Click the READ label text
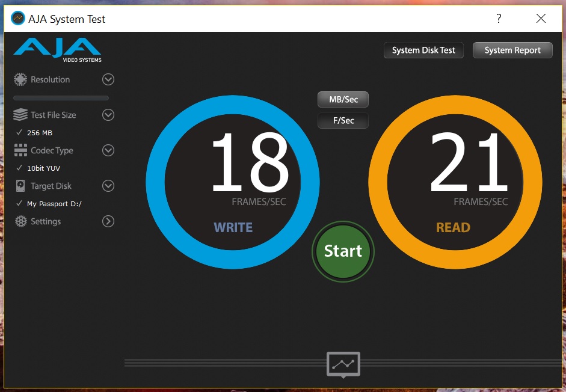 454,227
